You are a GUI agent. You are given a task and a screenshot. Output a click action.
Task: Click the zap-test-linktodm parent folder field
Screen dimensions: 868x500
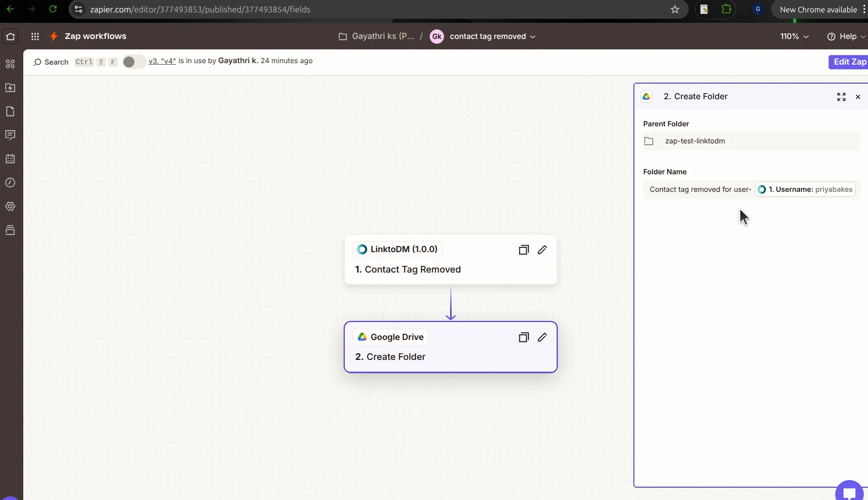tap(751, 141)
